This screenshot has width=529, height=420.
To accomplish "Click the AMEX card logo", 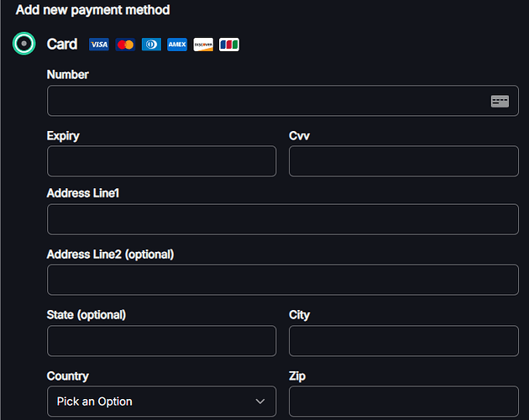I will 176,45.
